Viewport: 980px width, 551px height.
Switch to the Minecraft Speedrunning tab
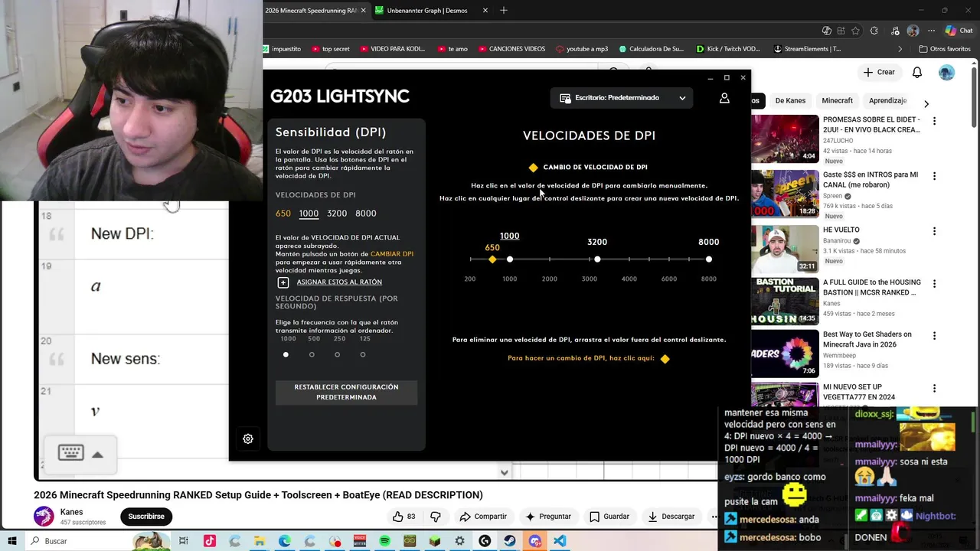pyautogui.click(x=311, y=11)
